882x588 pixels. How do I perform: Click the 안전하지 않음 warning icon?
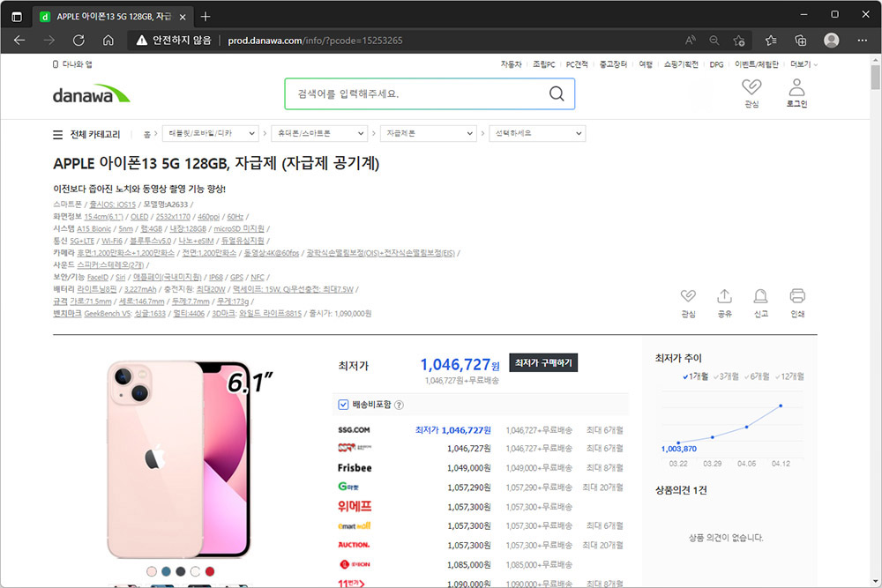(142, 40)
